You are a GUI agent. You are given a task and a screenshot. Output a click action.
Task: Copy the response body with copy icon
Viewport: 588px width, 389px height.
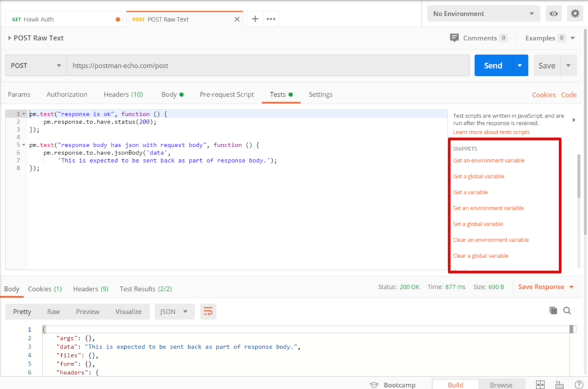tap(553, 310)
